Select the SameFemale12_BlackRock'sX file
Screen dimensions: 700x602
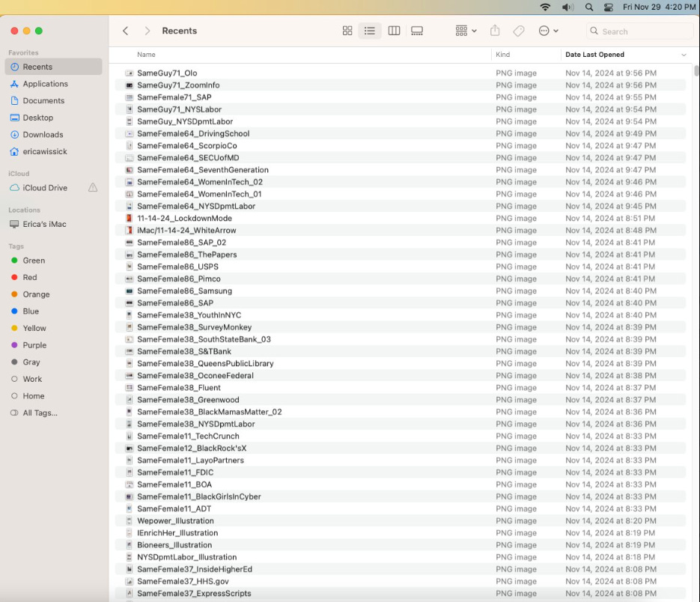(x=401, y=448)
